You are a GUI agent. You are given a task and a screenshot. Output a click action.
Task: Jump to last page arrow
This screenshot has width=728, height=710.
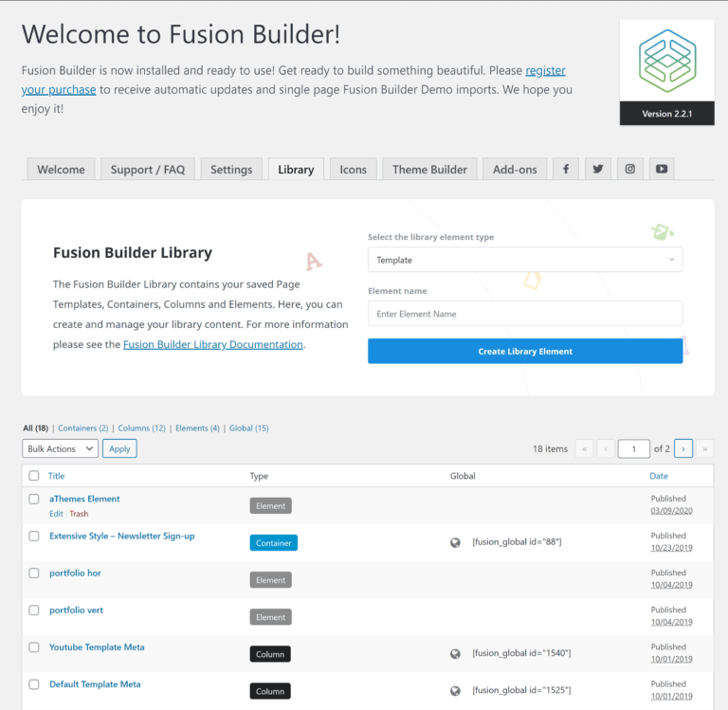[705, 448]
